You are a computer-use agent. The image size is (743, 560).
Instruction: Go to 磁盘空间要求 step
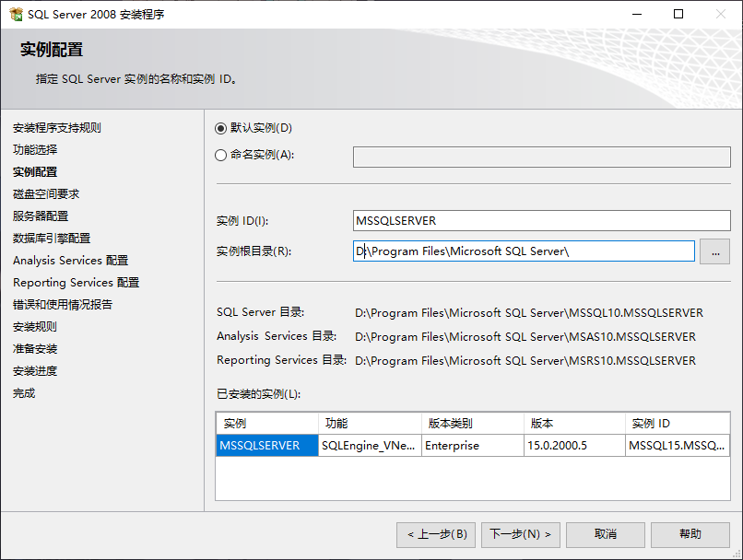tap(46, 194)
